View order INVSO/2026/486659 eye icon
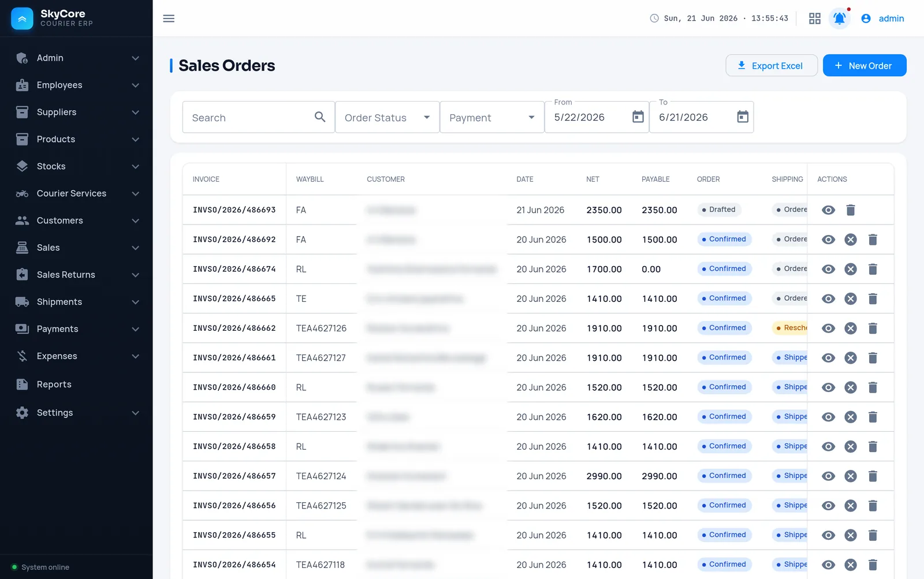 828,417
